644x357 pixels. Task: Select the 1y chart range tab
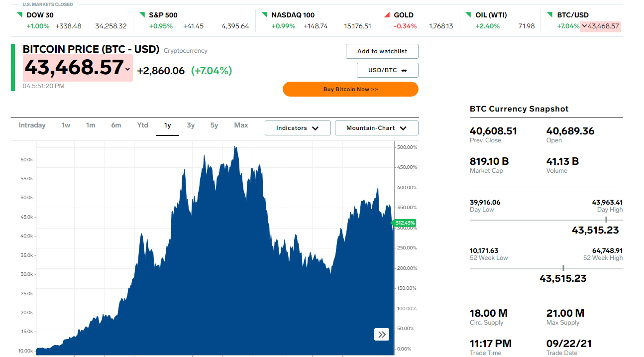pyautogui.click(x=168, y=125)
